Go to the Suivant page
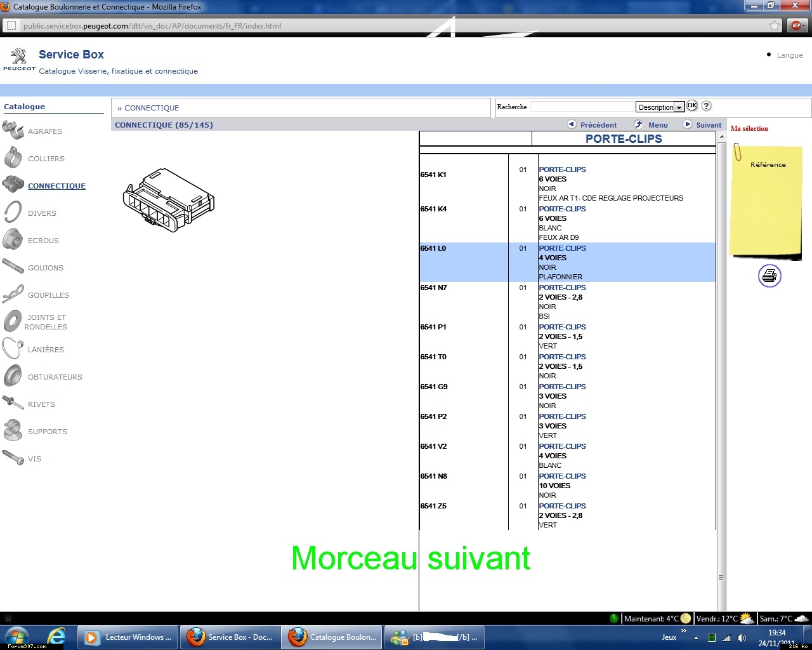This screenshot has height=650, width=812. (x=702, y=125)
